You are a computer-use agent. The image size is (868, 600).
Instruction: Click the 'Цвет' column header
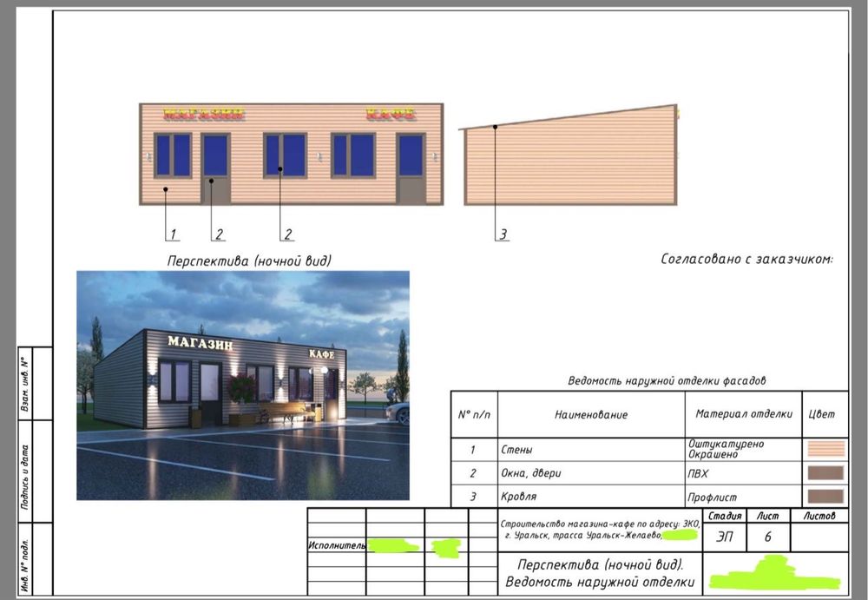[825, 414]
